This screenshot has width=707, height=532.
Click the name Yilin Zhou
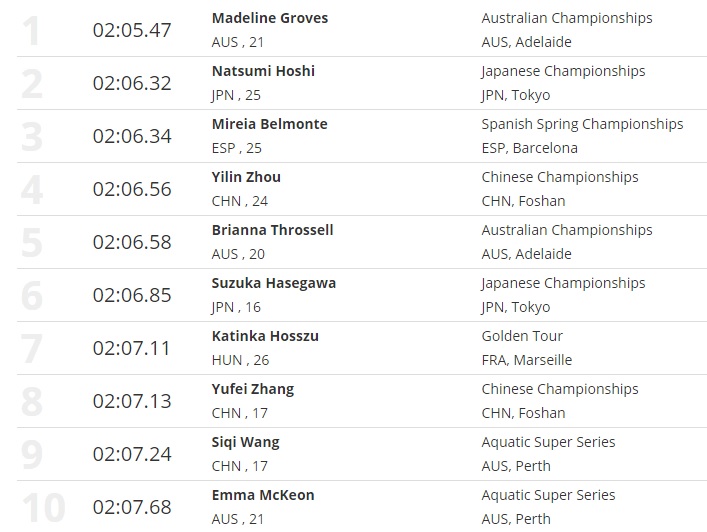pos(246,177)
